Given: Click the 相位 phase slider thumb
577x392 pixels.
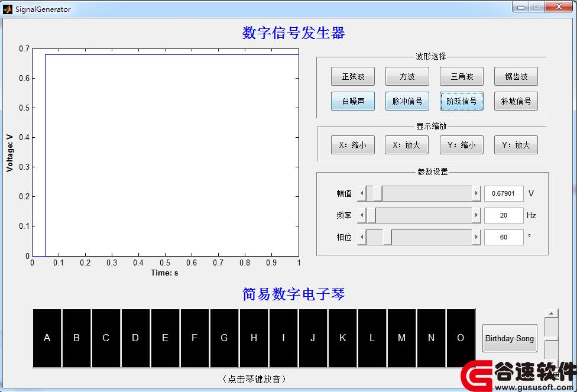Looking at the screenshot, I should (x=387, y=237).
